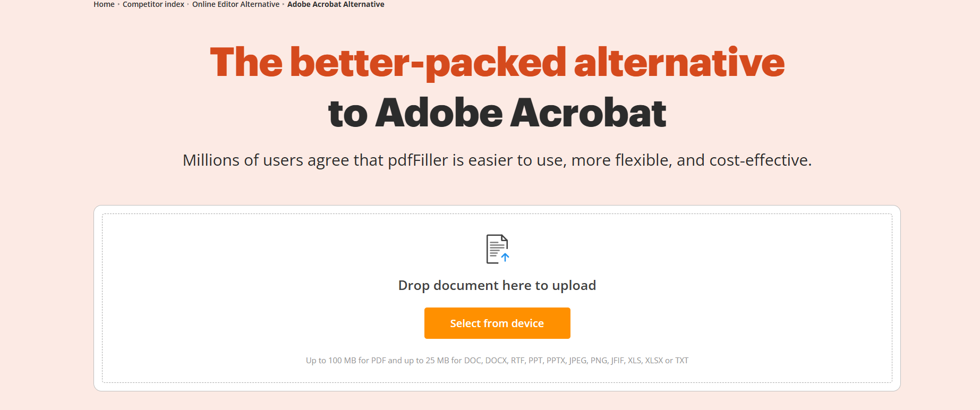Click the Adobe Acrobat Alternative breadcrumb
Screen dimensions: 980x410
336,4
